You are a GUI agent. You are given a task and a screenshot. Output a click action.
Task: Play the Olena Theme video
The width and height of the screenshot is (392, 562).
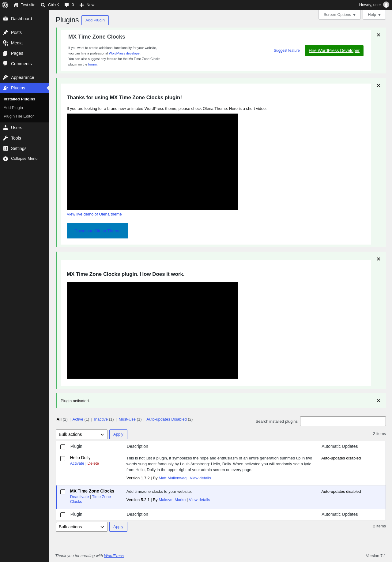tap(153, 162)
